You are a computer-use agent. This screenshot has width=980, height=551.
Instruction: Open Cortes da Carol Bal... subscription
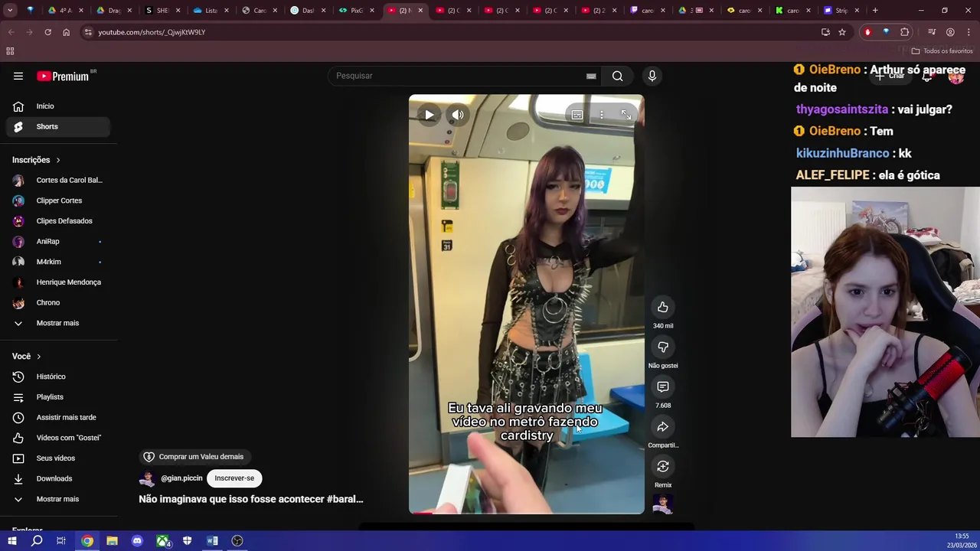[x=58, y=180]
